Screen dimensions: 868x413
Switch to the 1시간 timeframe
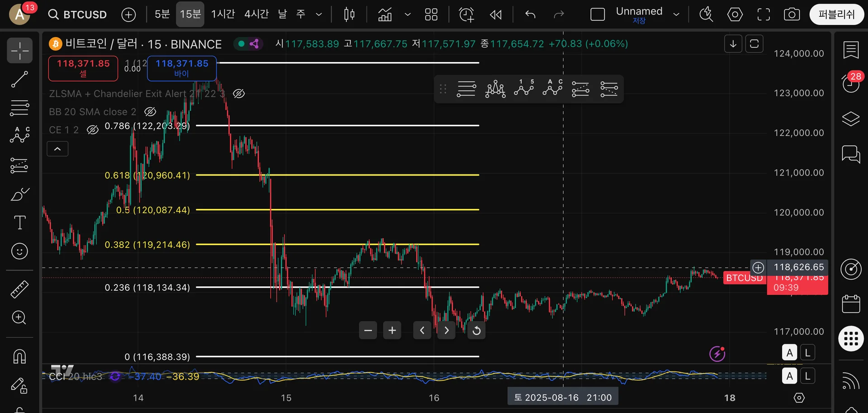223,14
